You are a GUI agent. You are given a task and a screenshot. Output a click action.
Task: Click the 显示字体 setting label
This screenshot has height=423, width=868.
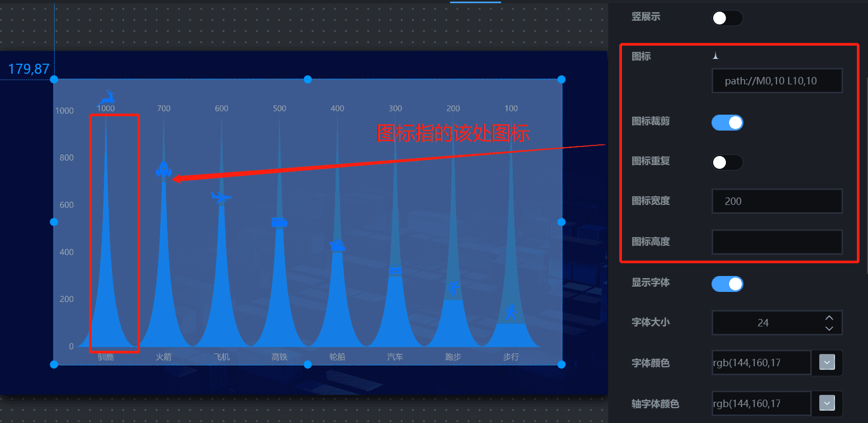(x=651, y=283)
